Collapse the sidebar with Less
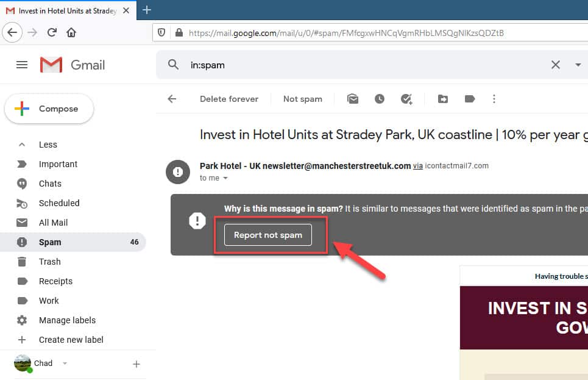588x380 pixels. click(48, 145)
